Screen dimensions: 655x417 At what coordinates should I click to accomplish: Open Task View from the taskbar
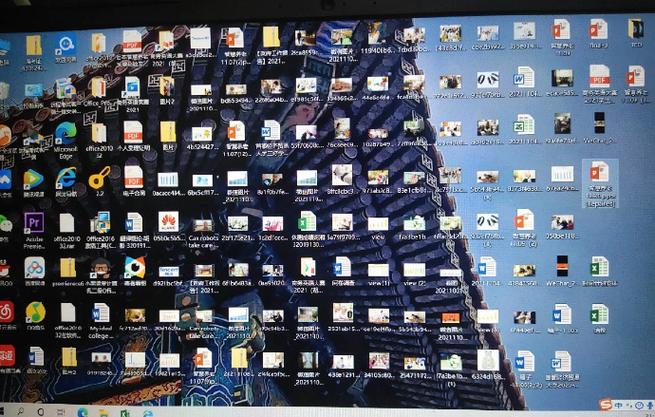[61, 412]
